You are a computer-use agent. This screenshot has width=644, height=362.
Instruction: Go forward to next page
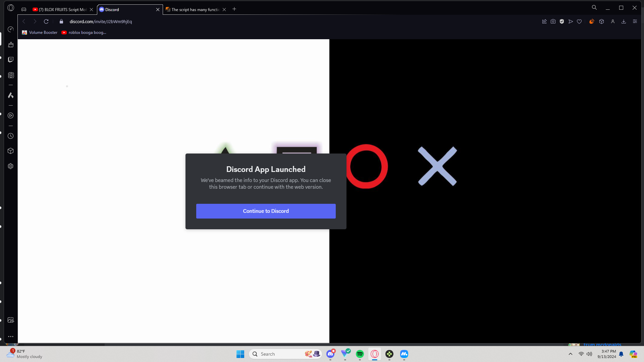tap(35, 21)
